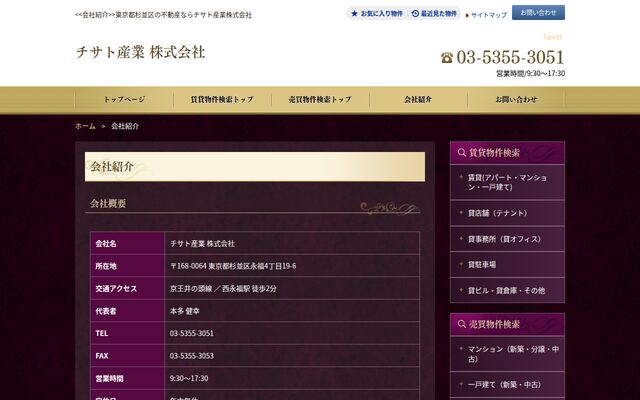Click TEL value 03-5355-3051 in table
Viewport: 640px width, 400px height.
click(191, 333)
